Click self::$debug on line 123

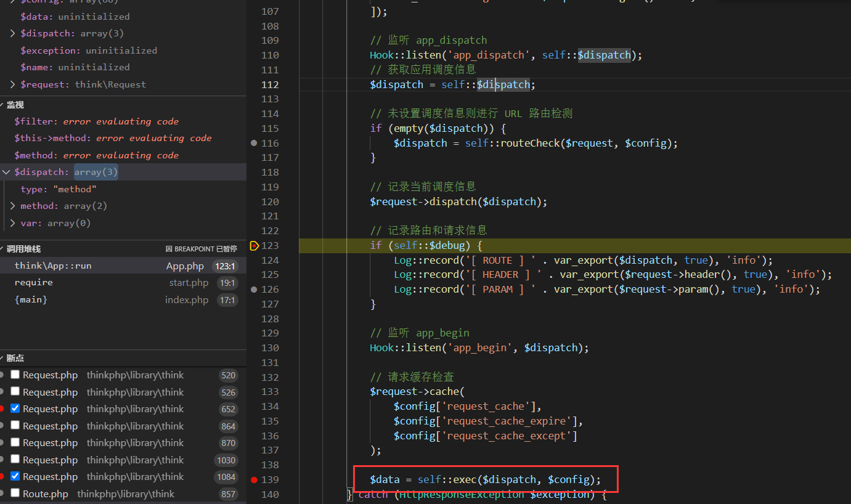[x=430, y=245]
